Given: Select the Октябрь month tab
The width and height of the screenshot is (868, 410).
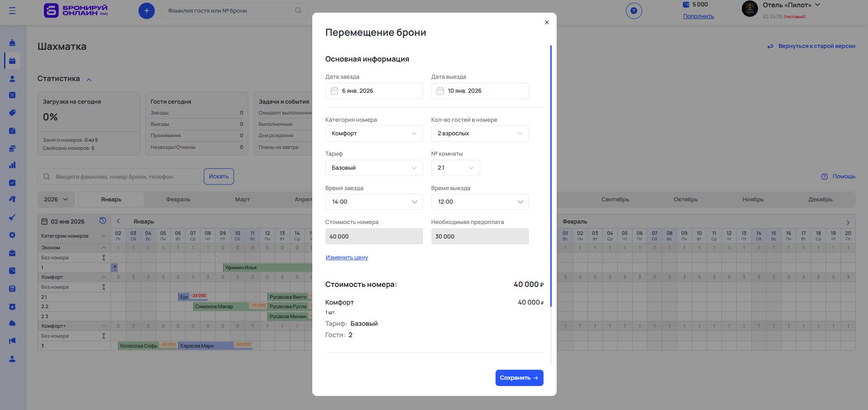Looking at the screenshot, I should pos(686,200).
